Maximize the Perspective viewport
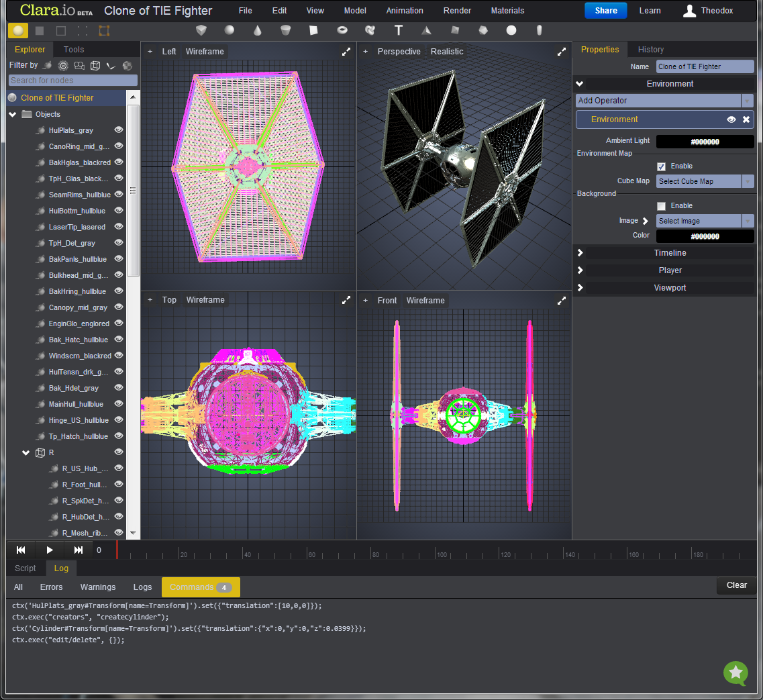763x700 pixels. [x=562, y=52]
